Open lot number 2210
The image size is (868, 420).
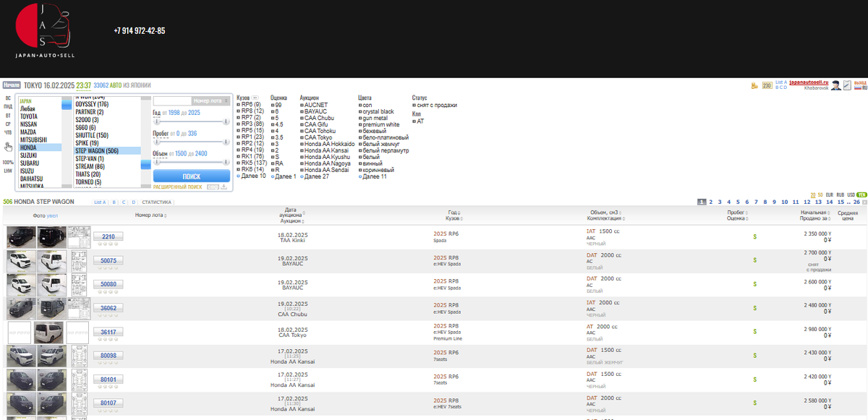[x=109, y=236]
